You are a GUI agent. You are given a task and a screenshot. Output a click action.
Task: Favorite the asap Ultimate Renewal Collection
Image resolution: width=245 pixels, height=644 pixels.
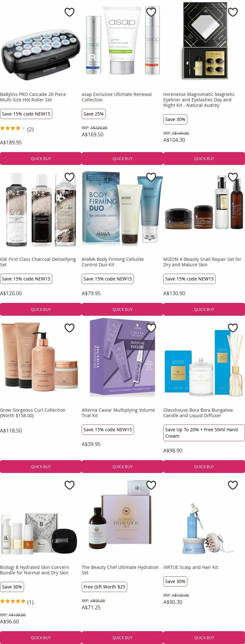[x=151, y=12]
